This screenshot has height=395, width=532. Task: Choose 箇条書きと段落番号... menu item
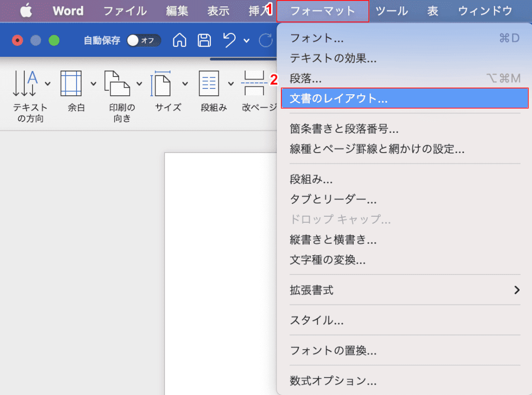click(x=405, y=129)
